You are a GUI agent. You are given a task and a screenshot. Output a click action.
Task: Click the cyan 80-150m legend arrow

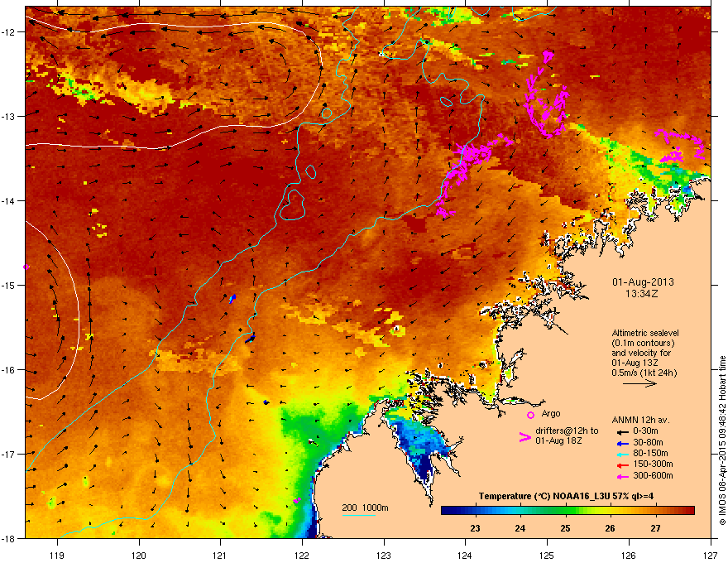[622, 455]
